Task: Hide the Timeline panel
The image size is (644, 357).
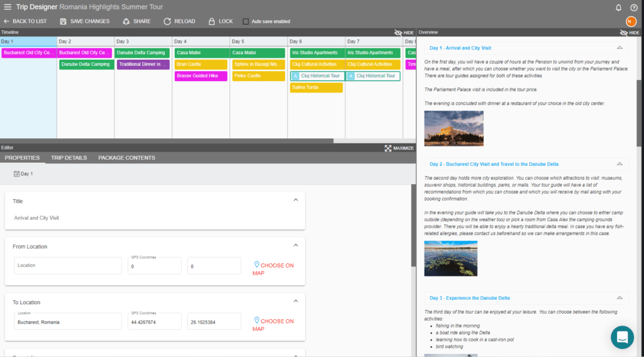Action: pyautogui.click(x=404, y=33)
